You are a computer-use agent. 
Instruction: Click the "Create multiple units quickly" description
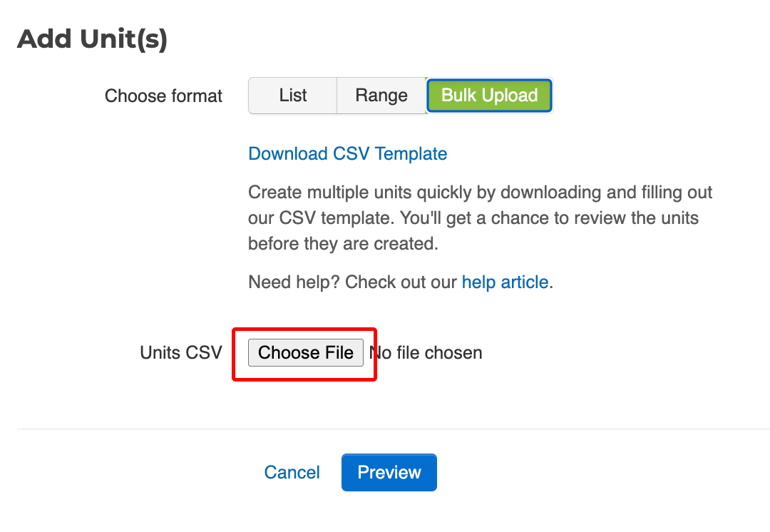[480, 193]
